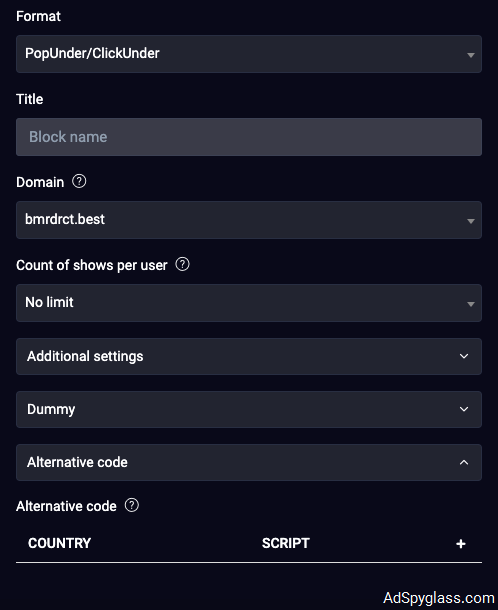Add a new row with the plus icon
The height and width of the screenshot is (610, 498).
coord(461,543)
